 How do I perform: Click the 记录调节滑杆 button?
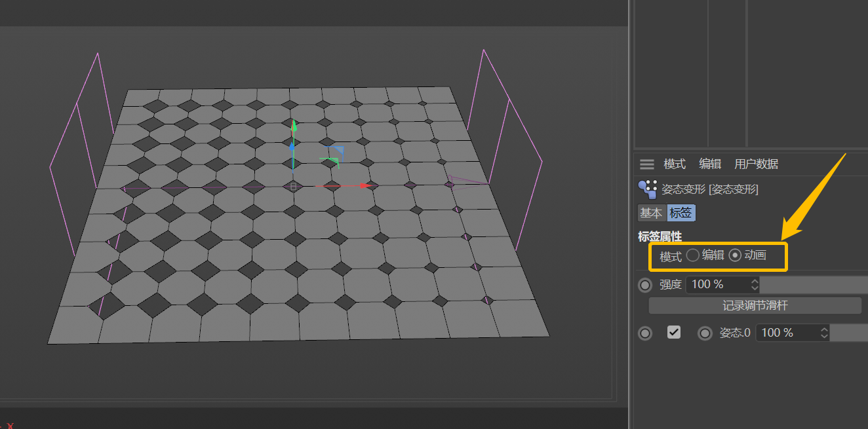(x=755, y=306)
